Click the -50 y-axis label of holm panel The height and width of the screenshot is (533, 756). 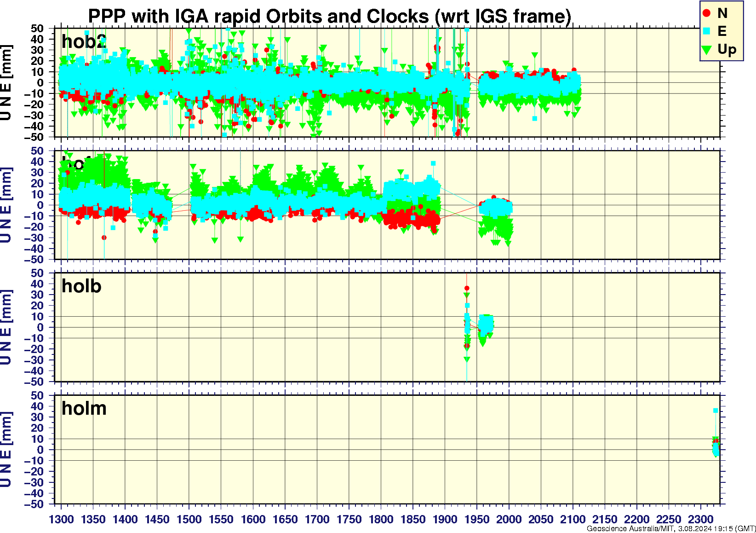[33, 504]
